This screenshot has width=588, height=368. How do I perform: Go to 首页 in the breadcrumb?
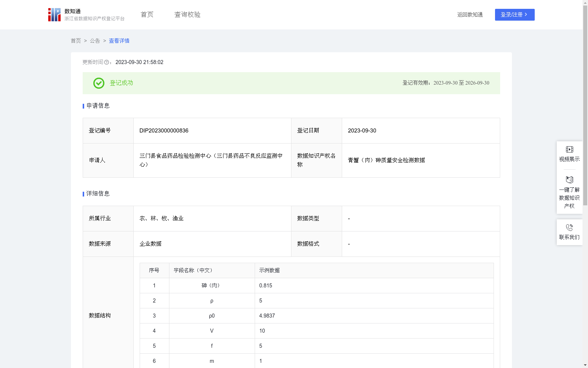(76, 41)
